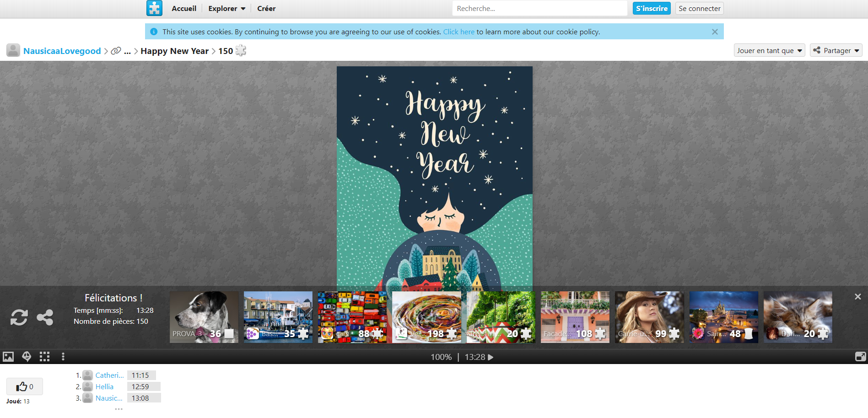The width and height of the screenshot is (868, 418).
Task: Open the cars 88-piece puzzle thumbnail
Action: (x=352, y=317)
